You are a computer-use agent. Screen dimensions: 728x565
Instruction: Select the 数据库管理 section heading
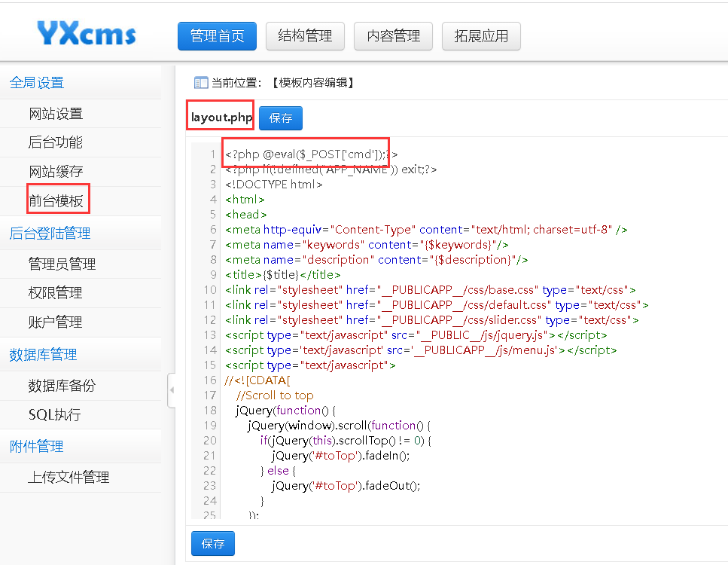coord(43,355)
